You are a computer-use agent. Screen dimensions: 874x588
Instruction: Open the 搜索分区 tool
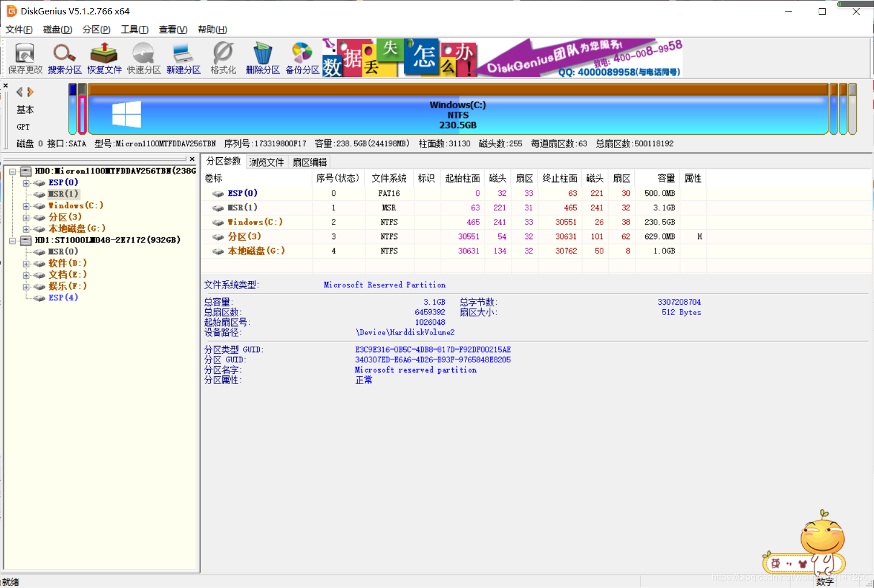click(x=65, y=58)
